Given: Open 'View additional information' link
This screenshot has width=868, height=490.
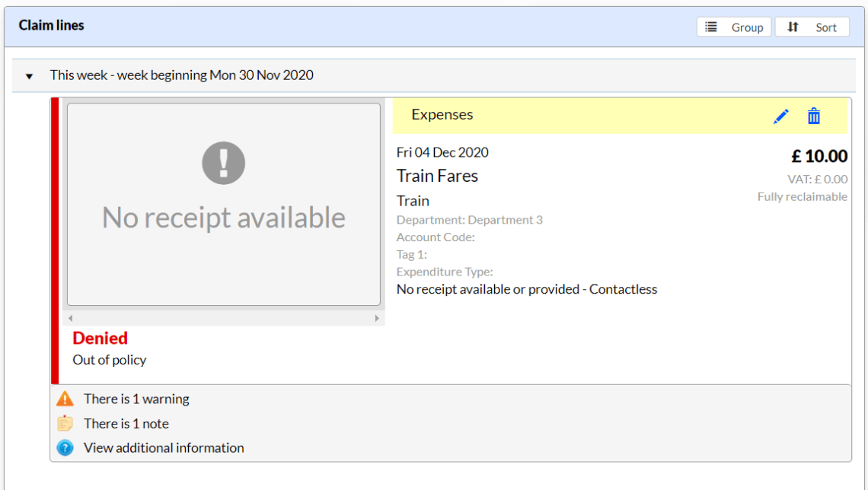Looking at the screenshot, I should [164, 448].
